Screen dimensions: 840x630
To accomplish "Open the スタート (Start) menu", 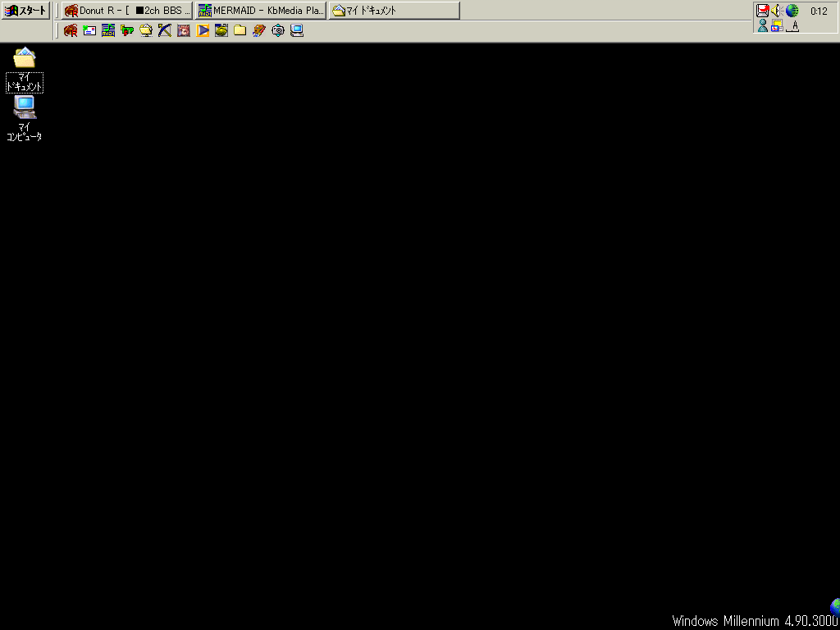I will point(25,11).
